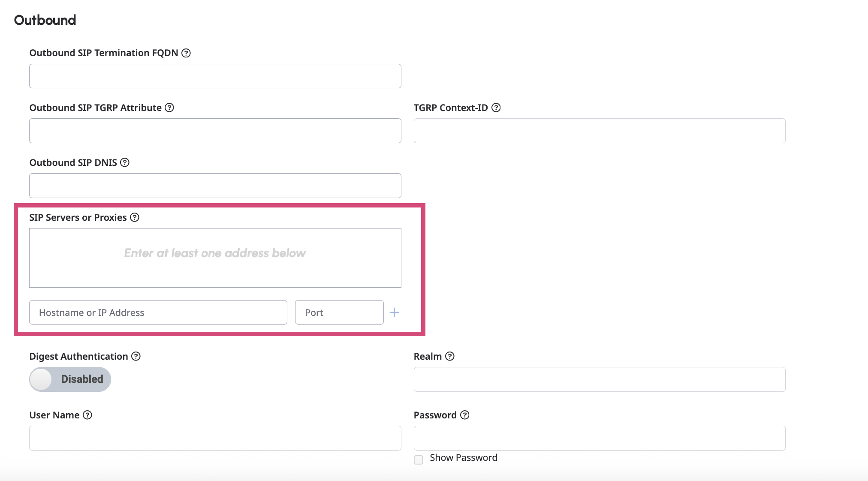Click the help icon beside Password label
868x481 pixels.
coord(465,415)
